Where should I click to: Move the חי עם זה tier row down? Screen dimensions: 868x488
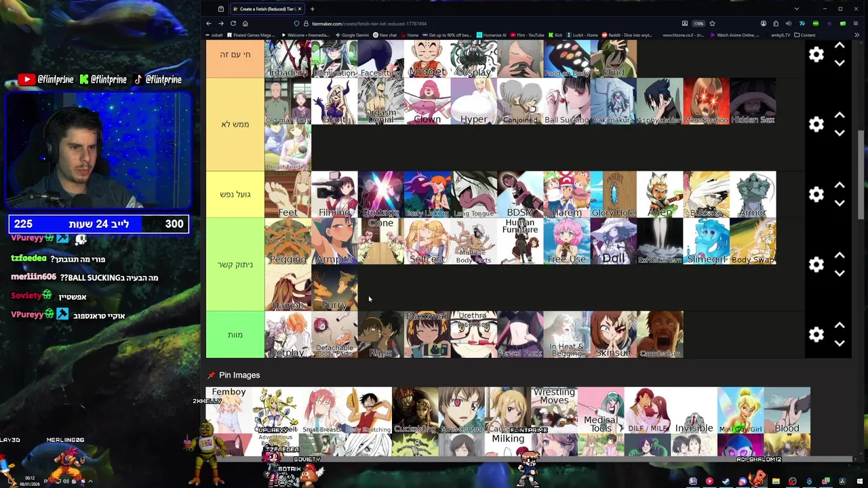[840, 63]
